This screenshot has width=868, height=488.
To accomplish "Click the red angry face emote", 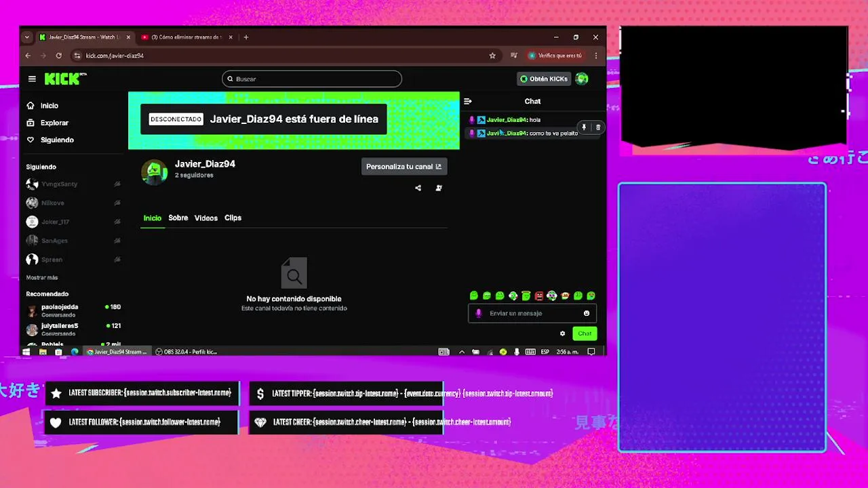I will click(539, 296).
